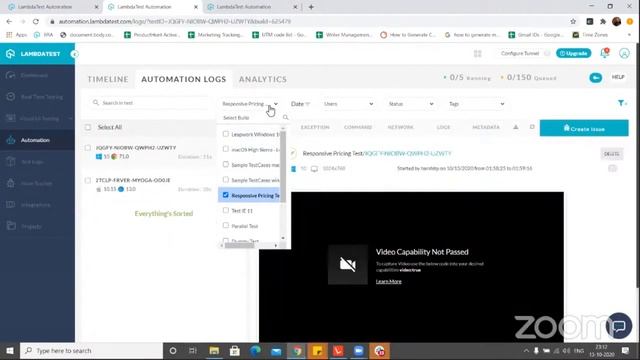Open the LOGS tab
640x360 pixels.
tap(443, 127)
